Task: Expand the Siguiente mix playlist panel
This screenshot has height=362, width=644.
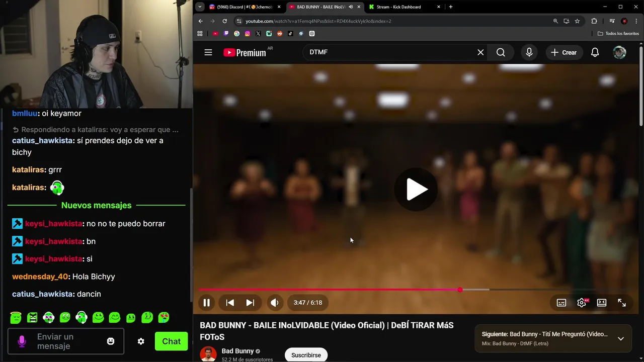Action: pyautogui.click(x=620, y=338)
